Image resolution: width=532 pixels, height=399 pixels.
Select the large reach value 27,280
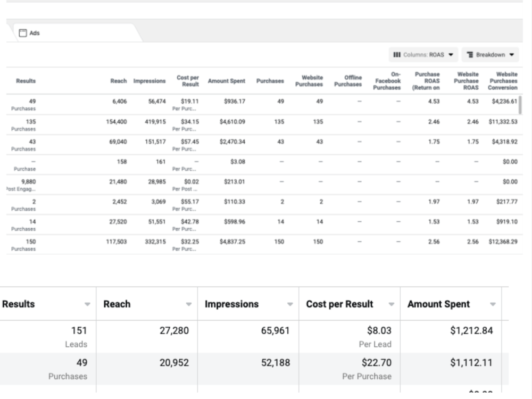174,330
